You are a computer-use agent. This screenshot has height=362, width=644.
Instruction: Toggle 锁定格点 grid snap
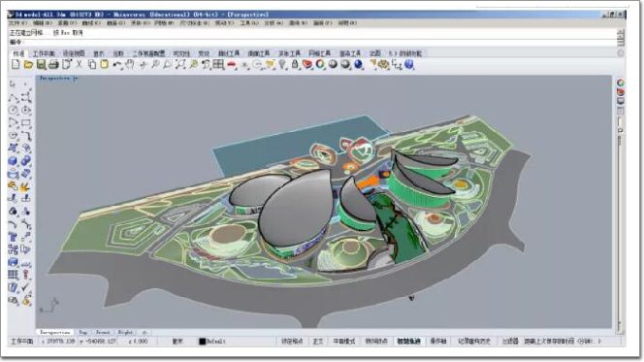pyautogui.click(x=292, y=341)
